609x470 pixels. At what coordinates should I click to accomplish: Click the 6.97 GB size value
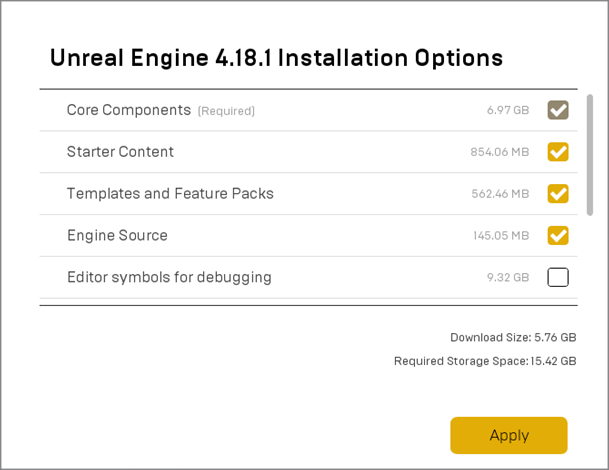pos(508,110)
